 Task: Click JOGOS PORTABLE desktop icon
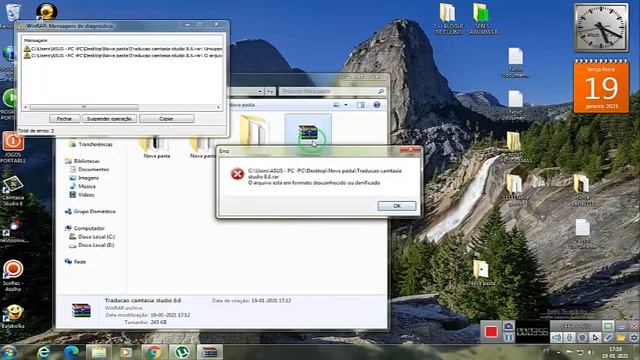tap(13, 147)
